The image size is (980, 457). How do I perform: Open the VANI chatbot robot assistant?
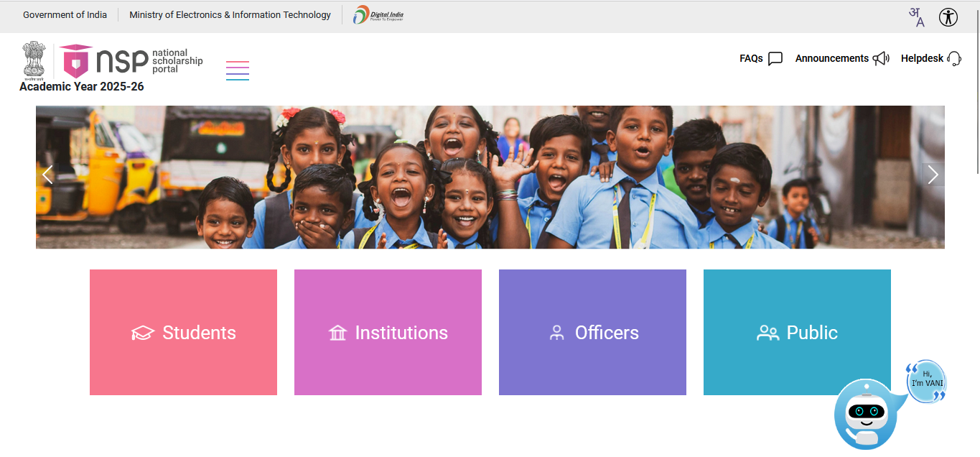coord(867,413)
